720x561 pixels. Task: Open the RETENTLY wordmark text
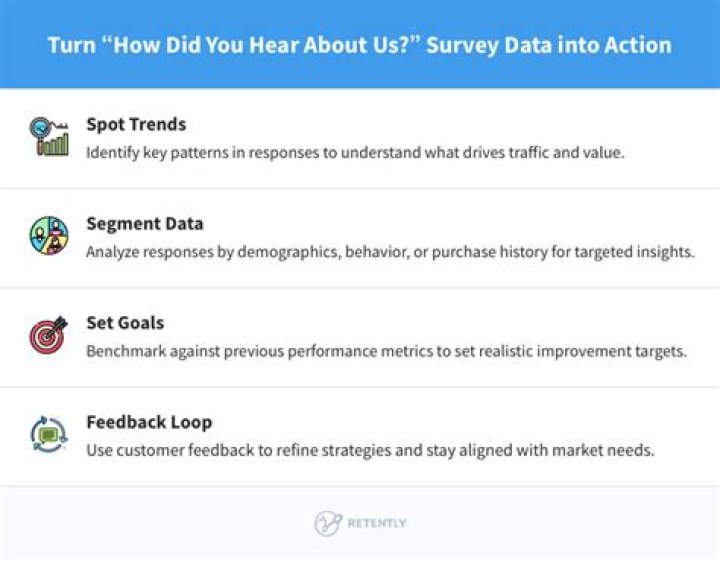click(x=377, y=524)
